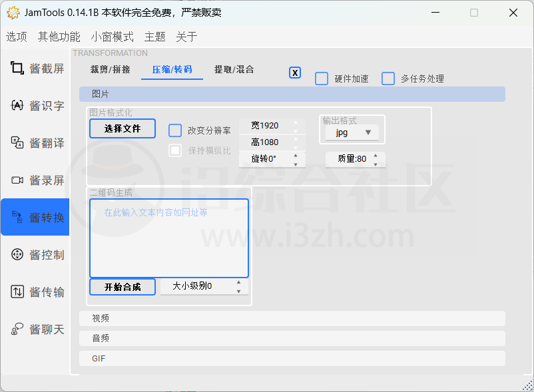Click the 大小级别0 size level field
Screen dimensions: 534x392
click(x=204, y=286)
